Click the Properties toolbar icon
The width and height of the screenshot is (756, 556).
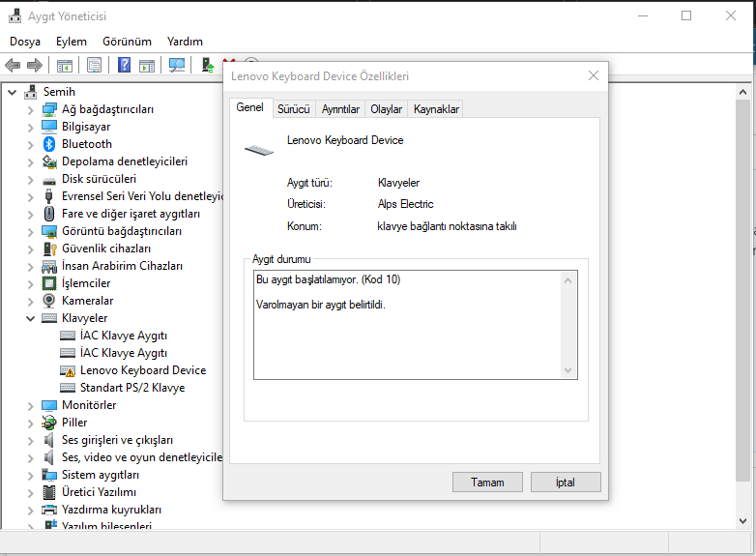pos(94,65)
